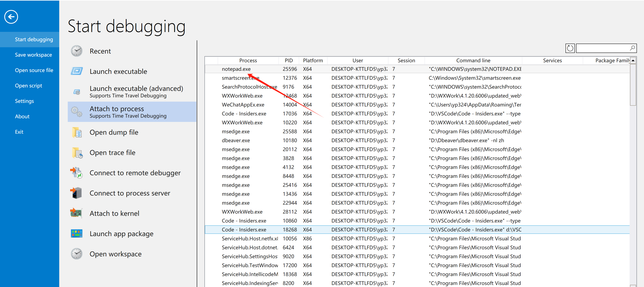The width and height of the screenshot is (644, 287).
Task: Select Open workspace option
Action: 132,254
